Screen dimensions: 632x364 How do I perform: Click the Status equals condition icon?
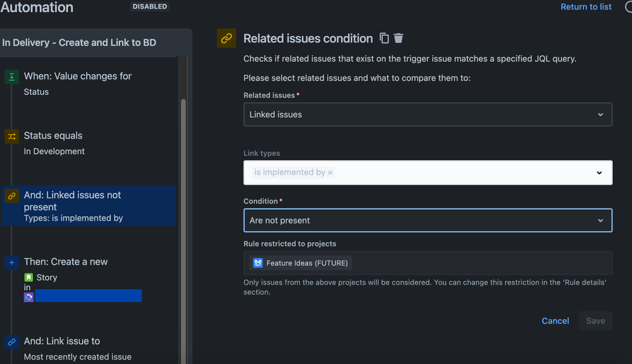click(x=11, y=136)
